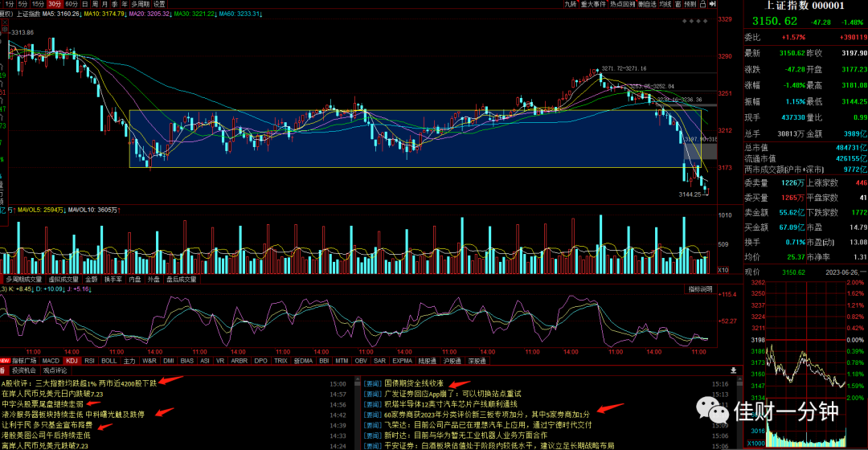Toggle 均线 moving average lines
The width and height of the screenshot is (868, 450).
coord(665,4)
